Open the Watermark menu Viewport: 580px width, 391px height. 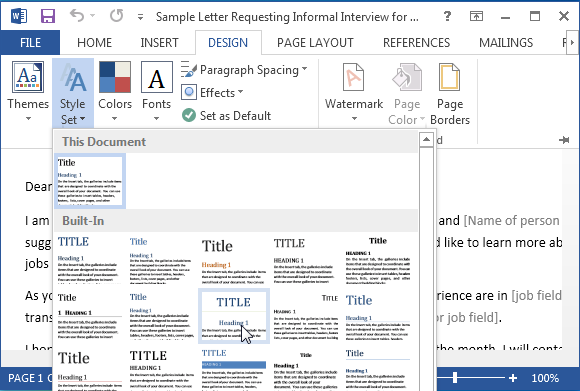tap(354, 92)
